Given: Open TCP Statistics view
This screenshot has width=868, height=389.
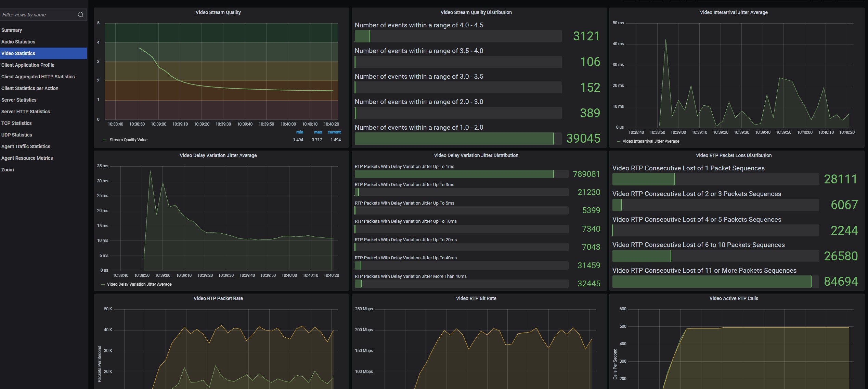Looking at the screenshot, I should [16, 123].
